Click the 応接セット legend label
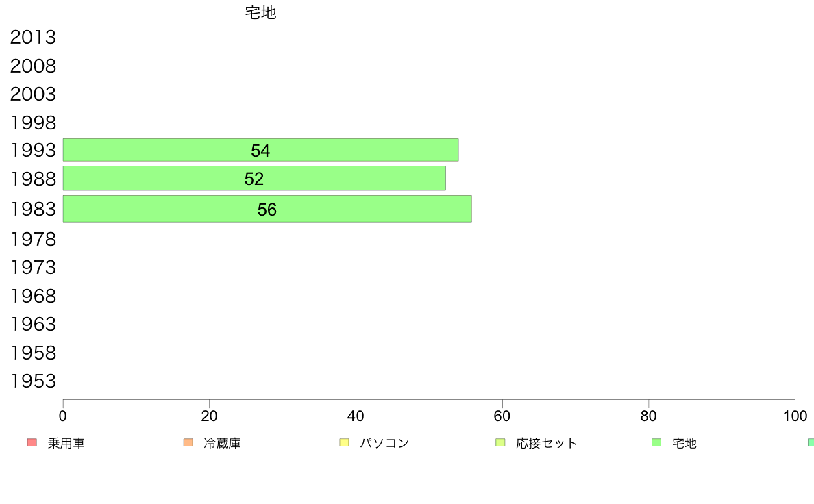 click(x=547, y=443)
